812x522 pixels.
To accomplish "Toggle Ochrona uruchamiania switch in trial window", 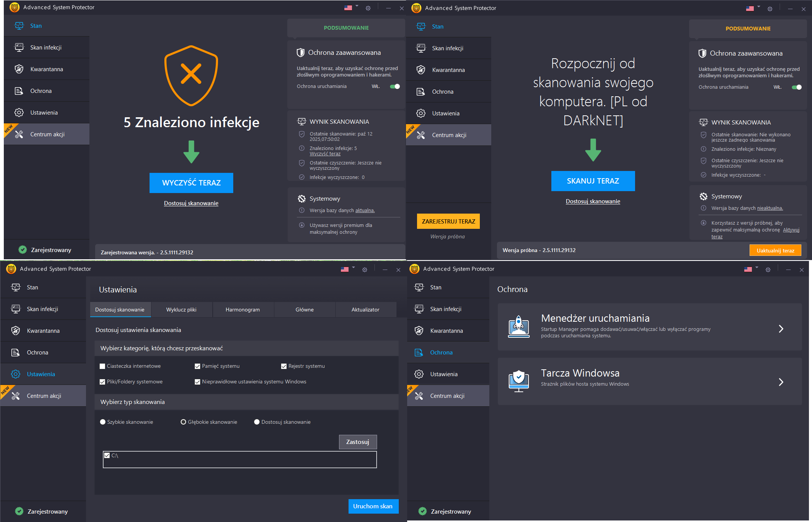I will [796, 87].
